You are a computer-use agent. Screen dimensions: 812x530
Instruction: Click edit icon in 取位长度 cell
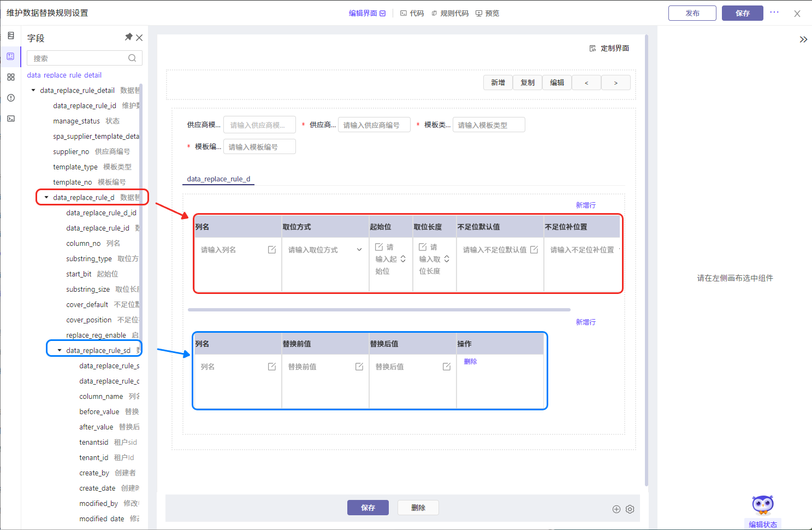(x=423, y=247)
